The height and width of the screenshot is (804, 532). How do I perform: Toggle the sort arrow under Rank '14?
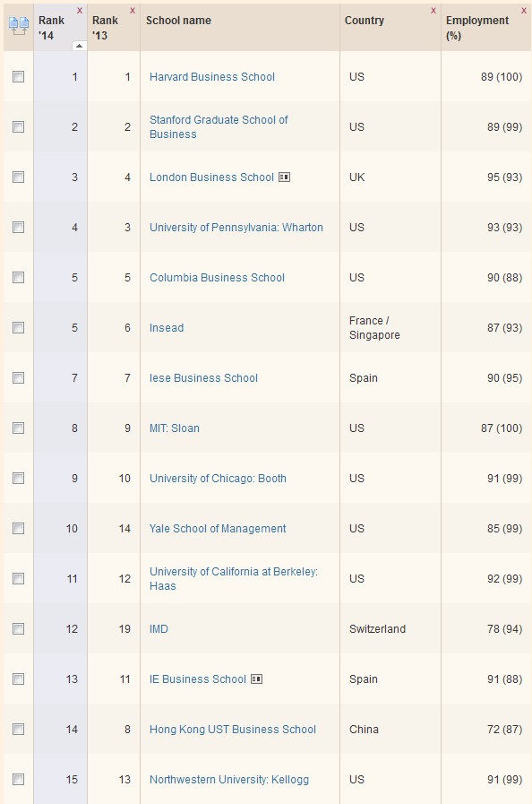tap(79, 46)
